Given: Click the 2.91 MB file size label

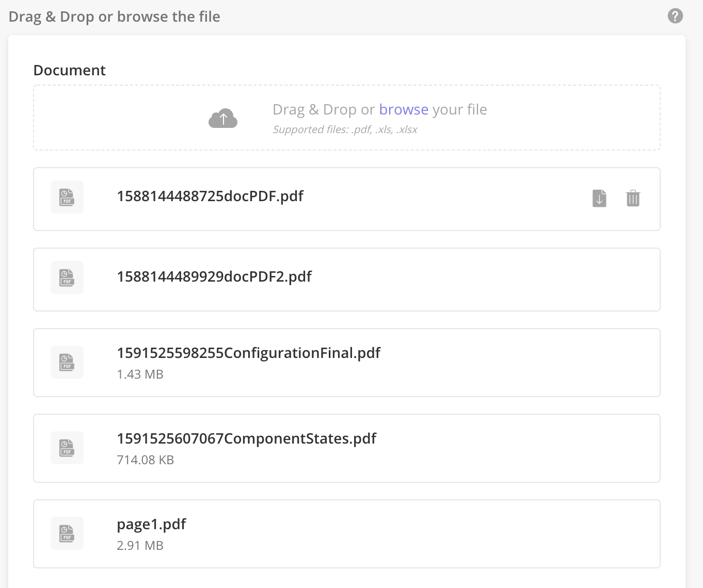Looking at the screenshot, I should [x=140, y=546].
